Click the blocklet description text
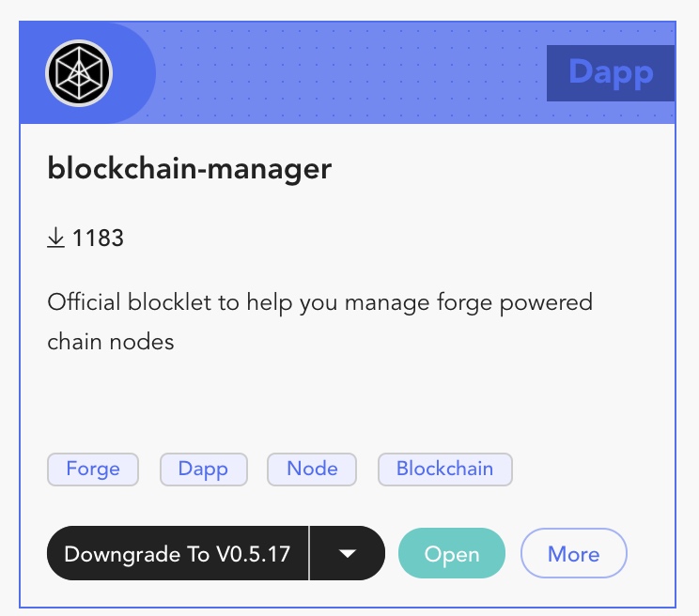This screenshot has height=616, width=699. pyautogui.click(x=319, y=303)
